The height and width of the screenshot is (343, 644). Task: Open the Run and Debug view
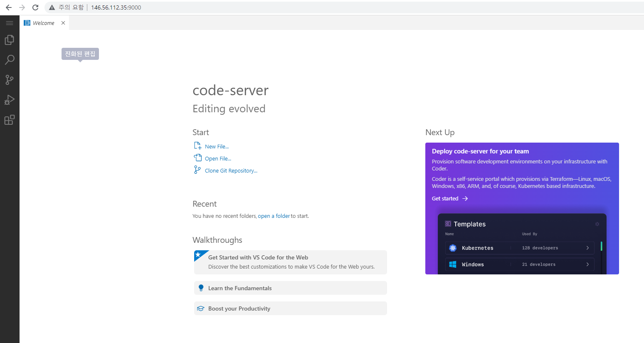[10, 100]
